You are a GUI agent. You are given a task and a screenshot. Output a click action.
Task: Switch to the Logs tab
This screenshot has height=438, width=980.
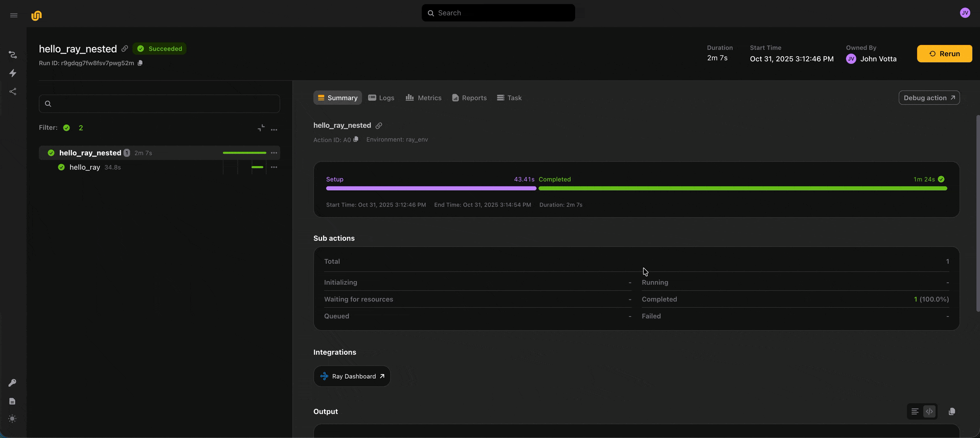click(381, 98)
